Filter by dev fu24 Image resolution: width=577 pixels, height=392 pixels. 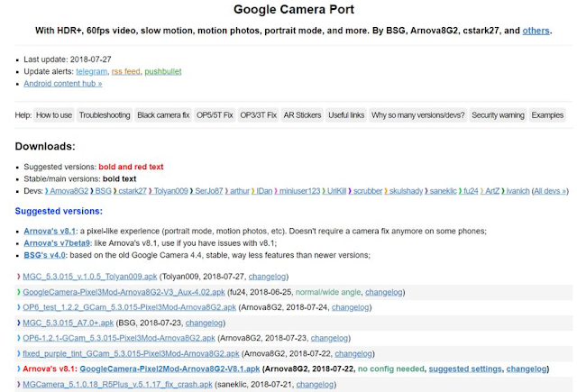click(x=471, y=191)
